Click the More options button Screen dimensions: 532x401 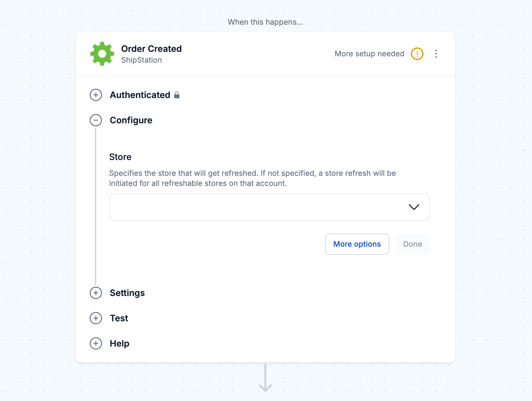tap(357, 244)
